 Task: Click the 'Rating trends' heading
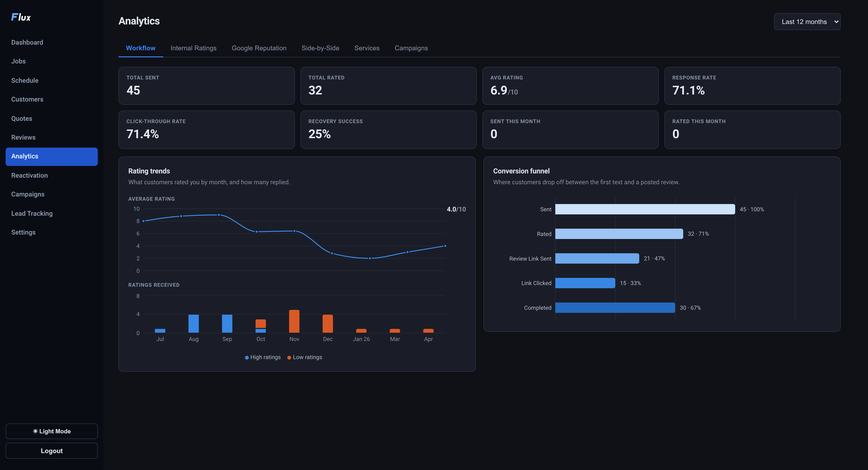[x=149, y=171]
